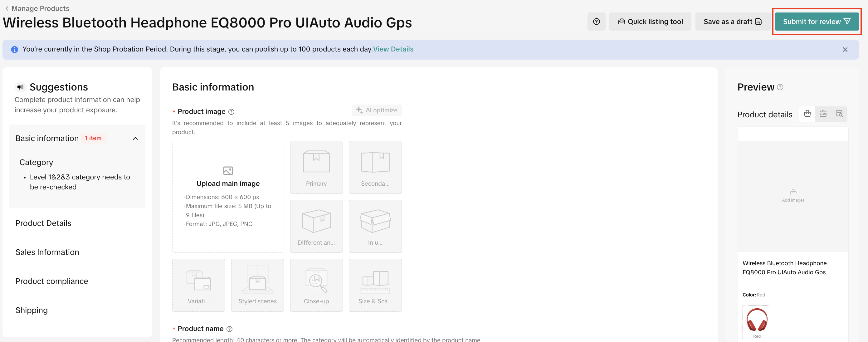Select the search preview mode icon
Viewport: 868px width, 342px height.
point(839,114)
